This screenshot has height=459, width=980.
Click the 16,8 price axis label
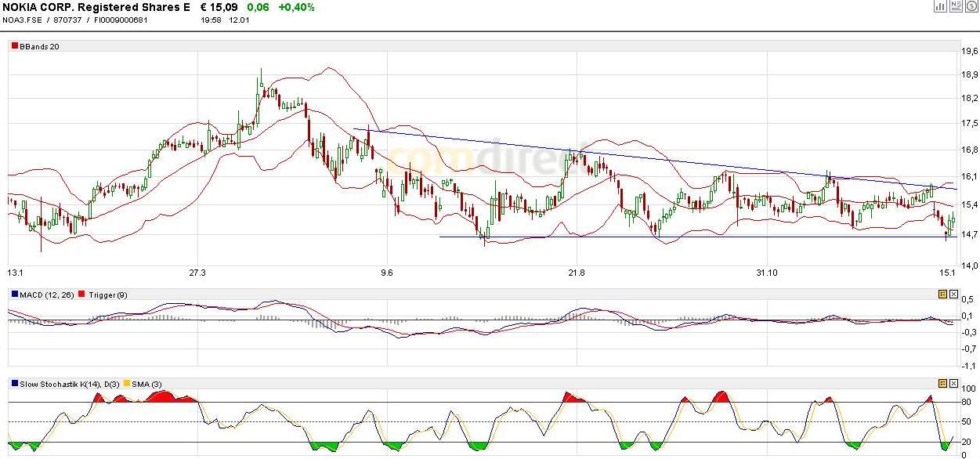click(969, 150)
